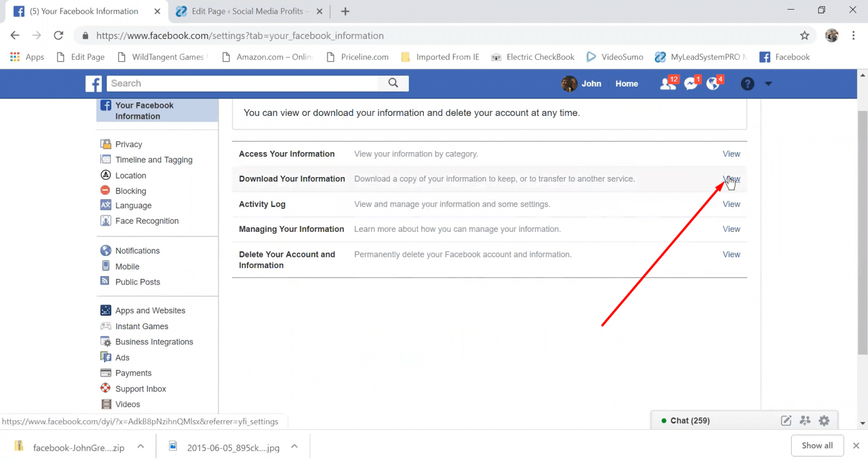Close the Edit Page browser tab
Viewport: 868px width, 461px height.
pyautogui.click(x=319, y=11)
